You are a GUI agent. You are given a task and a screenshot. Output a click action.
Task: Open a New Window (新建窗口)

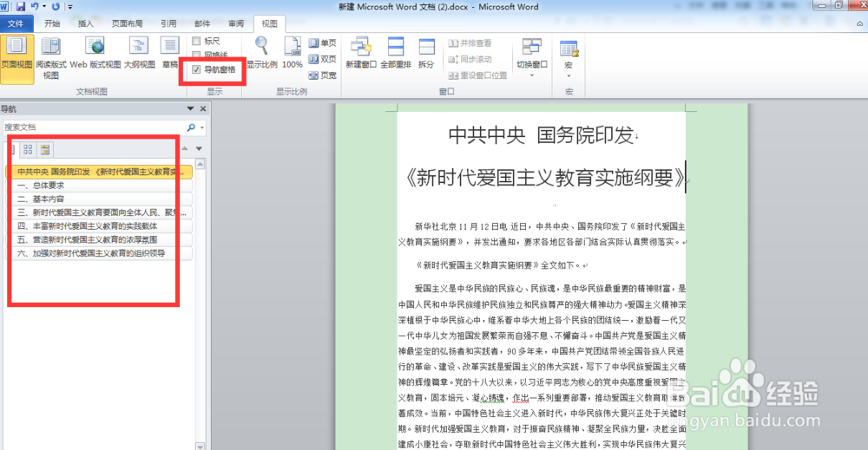click(361, 54)
